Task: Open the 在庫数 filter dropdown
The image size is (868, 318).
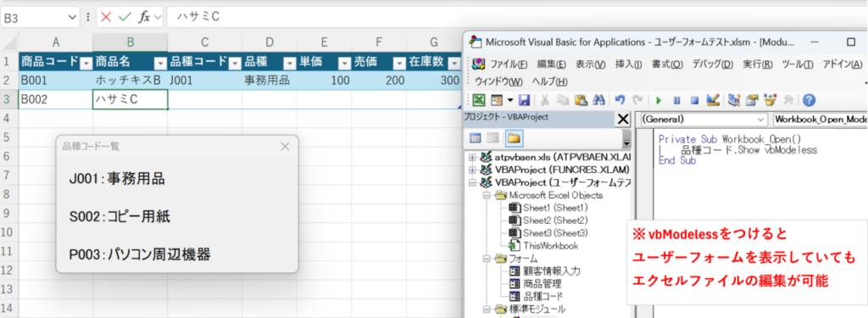Action: 454,63
